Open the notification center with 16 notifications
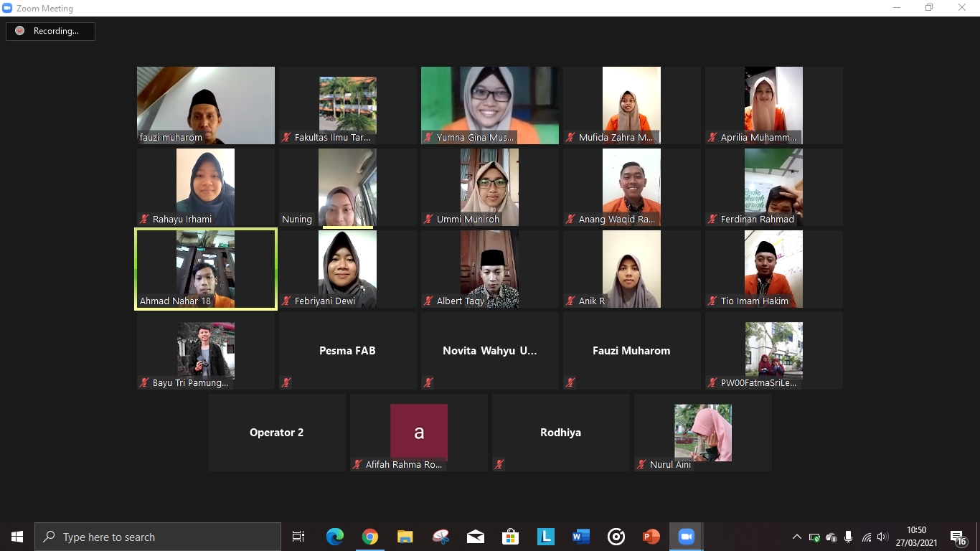This screenshot has height=551, width=980. tap(958, 537)
